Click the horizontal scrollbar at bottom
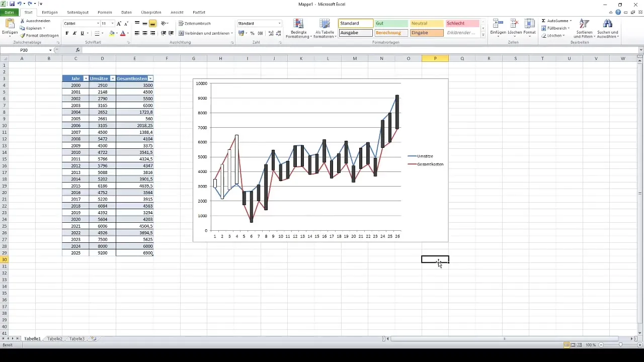Image resolution: width=644 pixels, height=362 pixels. [505, 339]
